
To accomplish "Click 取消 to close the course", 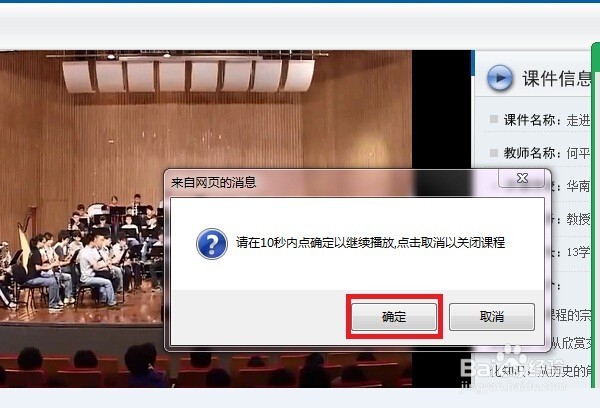I will pos(492,317).
